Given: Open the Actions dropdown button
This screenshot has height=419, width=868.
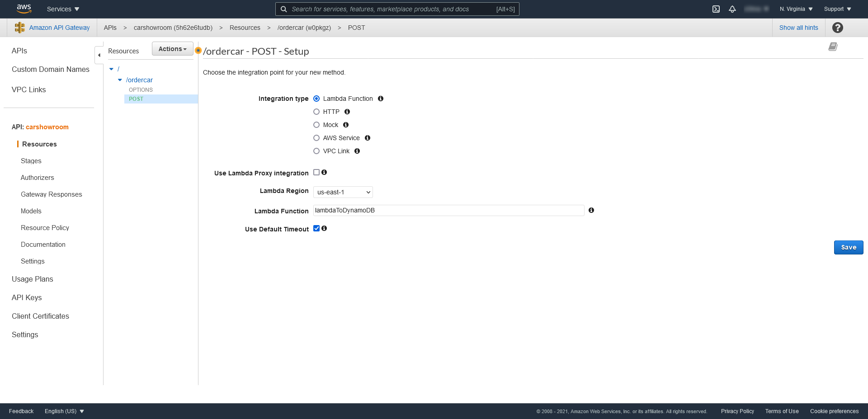Looking at the screenshot, I should (x=173, y=49).
